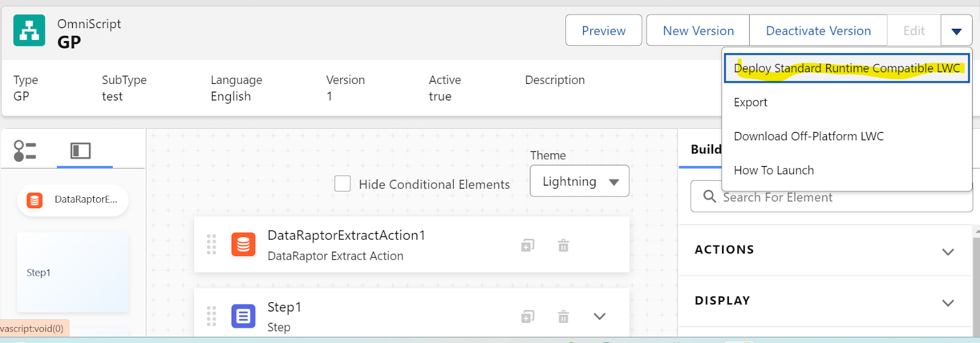Clone the DataRaptorExtractAction1 element
Image resolution: width=980 pixels, height=343 pixels.
tap(527, 246)
